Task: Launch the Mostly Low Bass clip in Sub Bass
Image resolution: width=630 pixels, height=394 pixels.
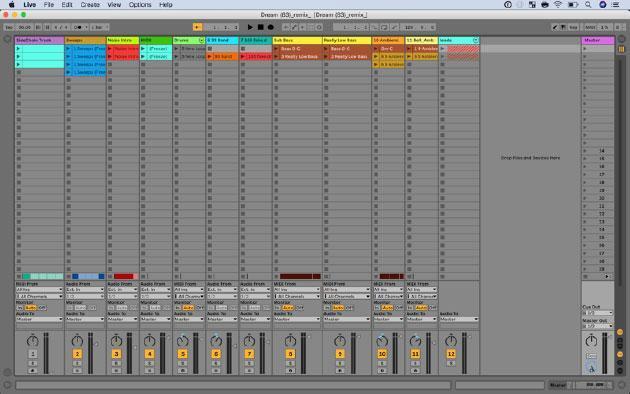Action: [x=276, y=57]
